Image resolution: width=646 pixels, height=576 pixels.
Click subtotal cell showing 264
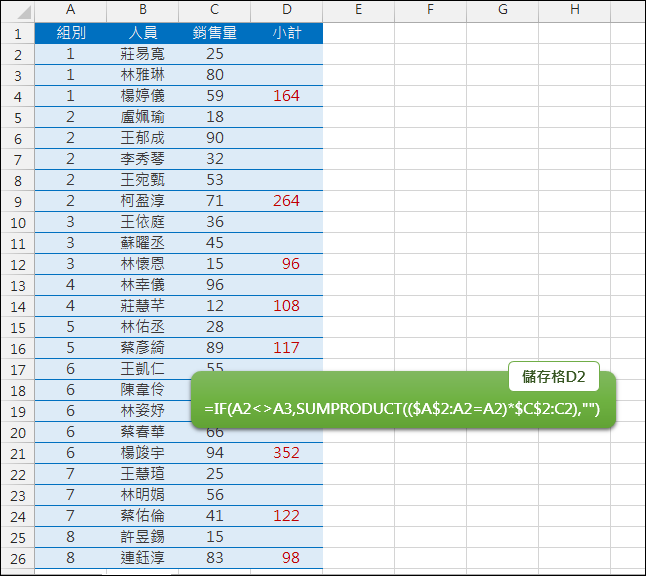[x=287, y=201]
